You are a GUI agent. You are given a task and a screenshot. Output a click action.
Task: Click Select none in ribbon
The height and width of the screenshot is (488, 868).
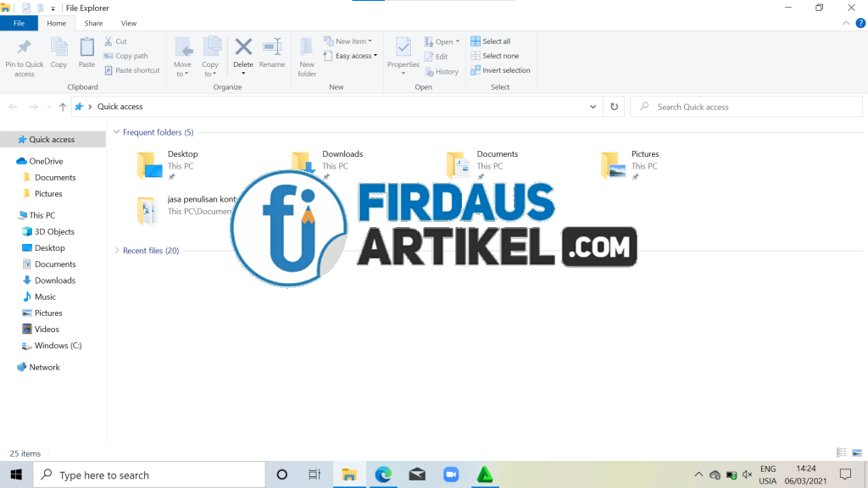pos(495,56)
